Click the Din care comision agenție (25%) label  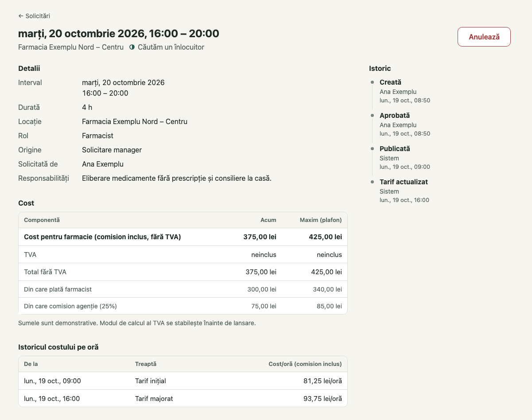[x=70, y=306]
